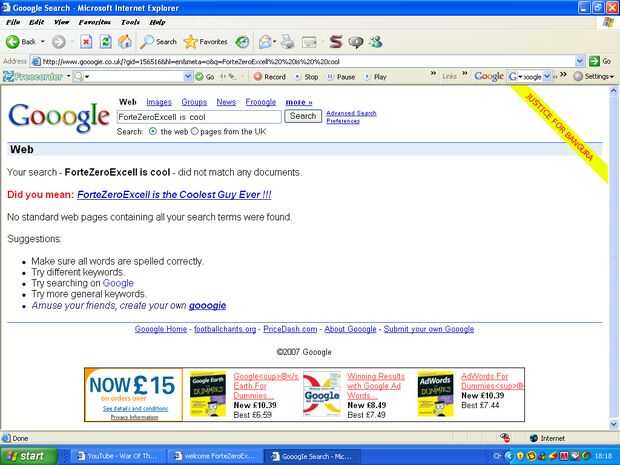This screenshot has width=620, height=465.
Task: Click Play in the Freecorder toolbar
Action: pyautogui.click(x=375, y=77)
